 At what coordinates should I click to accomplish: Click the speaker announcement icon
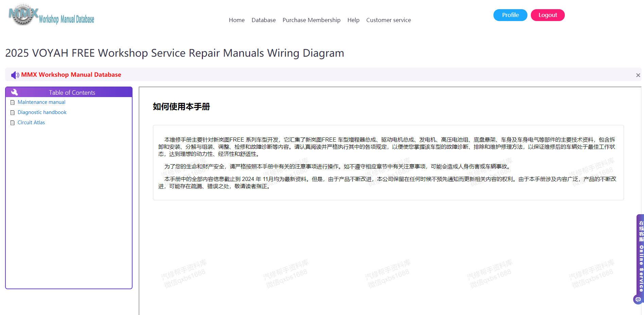[x=15, y=75]
